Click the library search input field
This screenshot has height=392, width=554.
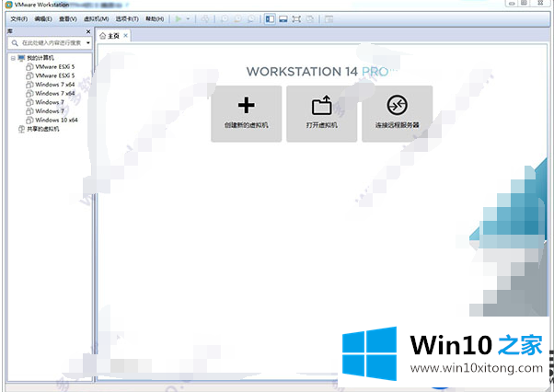(x=52, y=43)
